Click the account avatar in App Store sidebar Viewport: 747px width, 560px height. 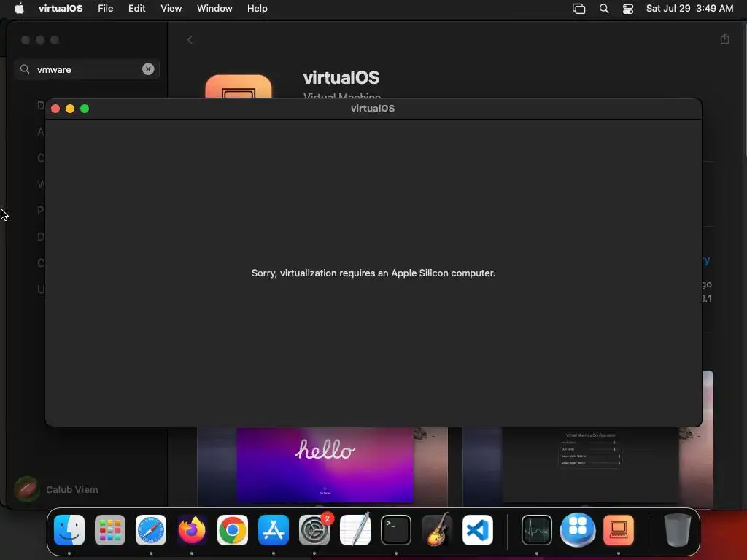(27, 489)
